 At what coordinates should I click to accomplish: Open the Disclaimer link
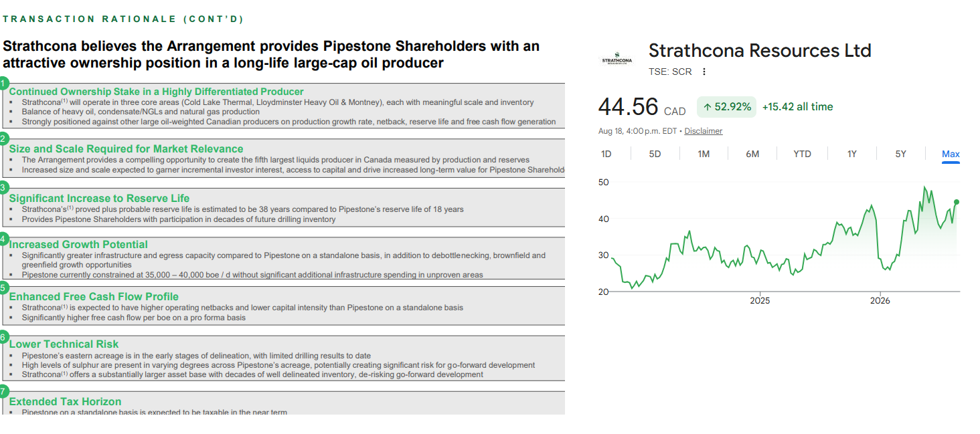[704, 131]
